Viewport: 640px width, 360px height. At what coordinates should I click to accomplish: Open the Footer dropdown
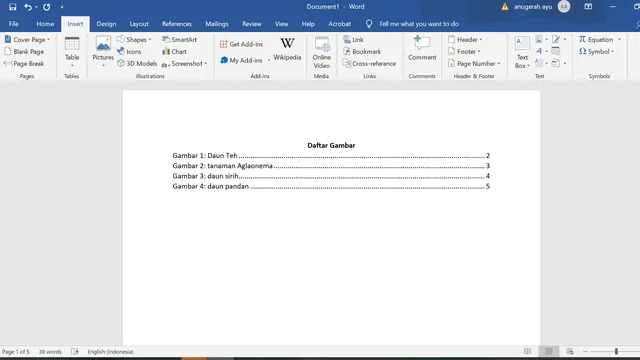pos(464,52)
